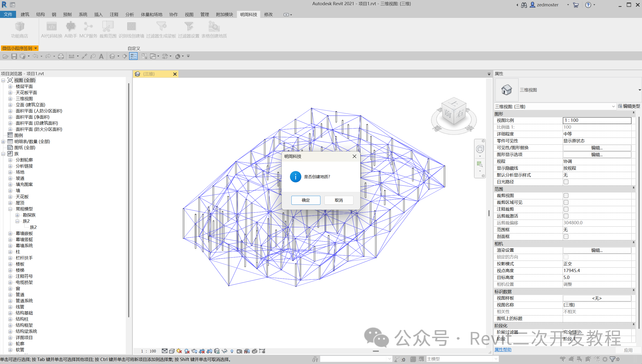Click the Print icon in quick access toolbar
Screen dimensions: 642x364
tap(61, 57)
